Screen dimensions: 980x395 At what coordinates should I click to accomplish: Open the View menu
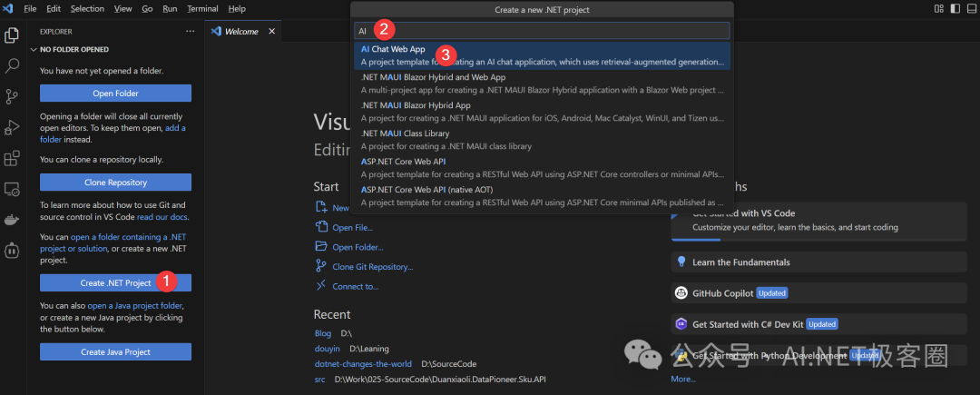click(123, 9)
